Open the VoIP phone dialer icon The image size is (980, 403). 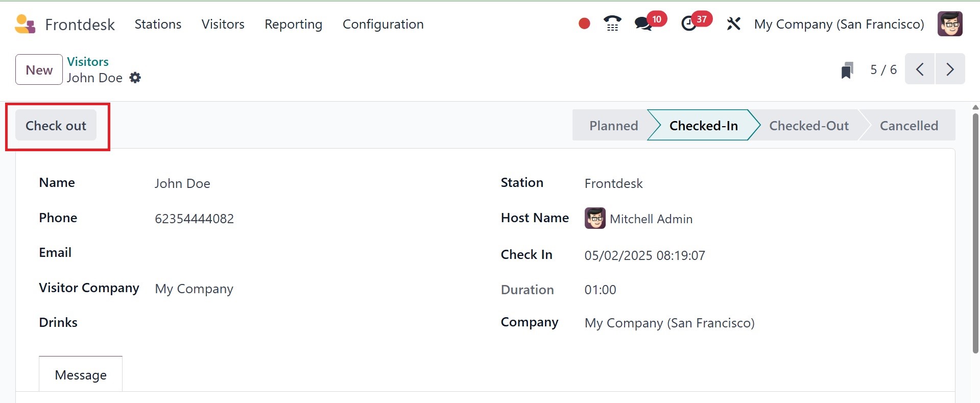612,24
